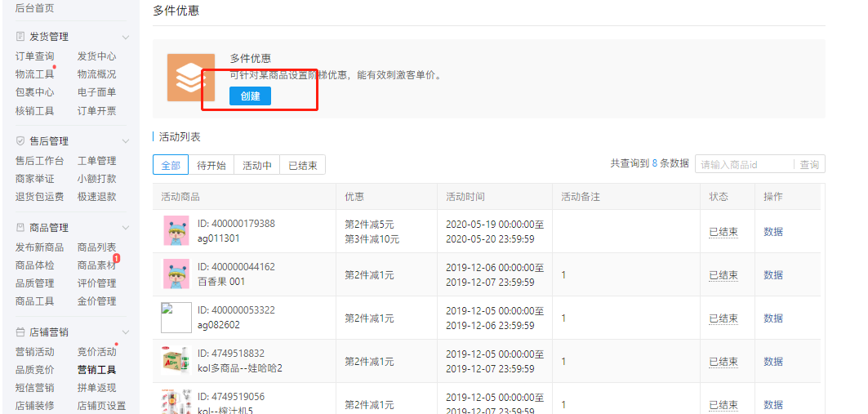
Task: Switch to the 已结束 tab
Action: tap(302, 165)
